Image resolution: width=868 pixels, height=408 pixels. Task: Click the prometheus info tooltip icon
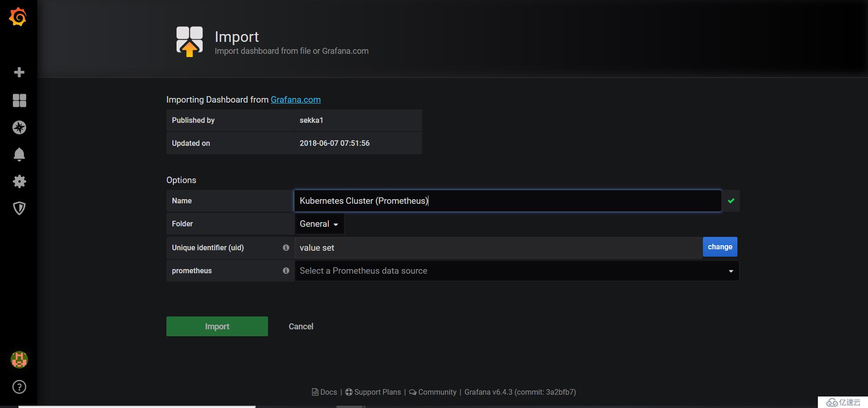click(286, 270)
